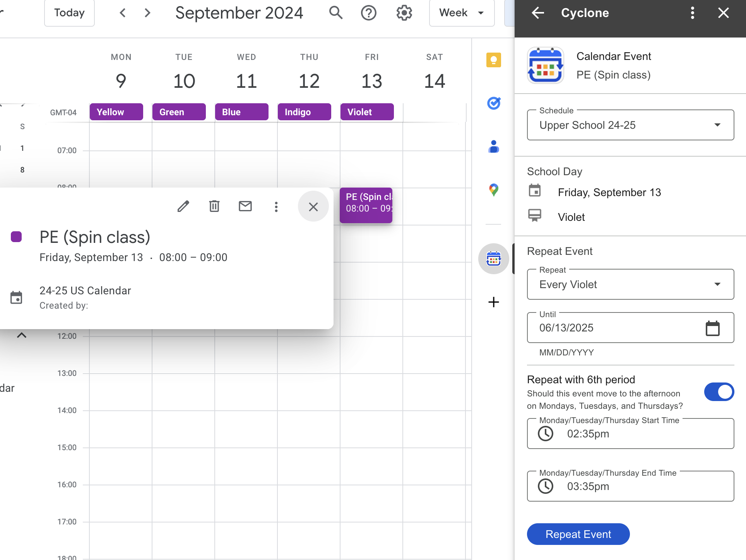Email guests with envelope icon
The height and width of the screenshot is (560, 746).
[245, 207]
